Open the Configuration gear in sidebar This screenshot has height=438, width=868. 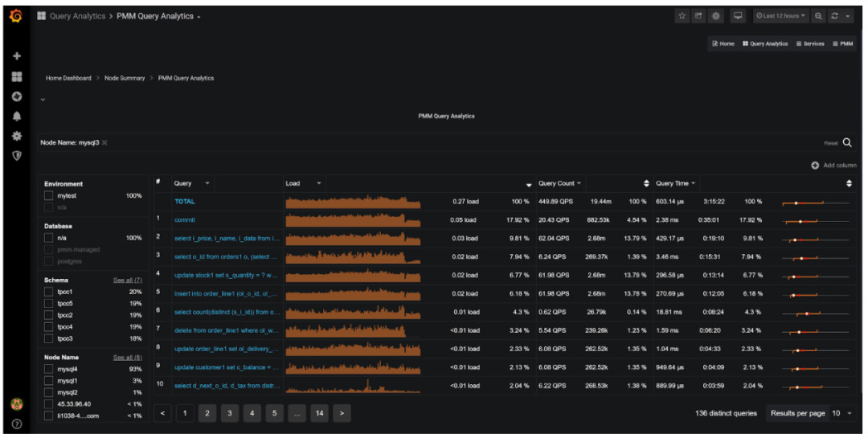[x=17, y=136]
